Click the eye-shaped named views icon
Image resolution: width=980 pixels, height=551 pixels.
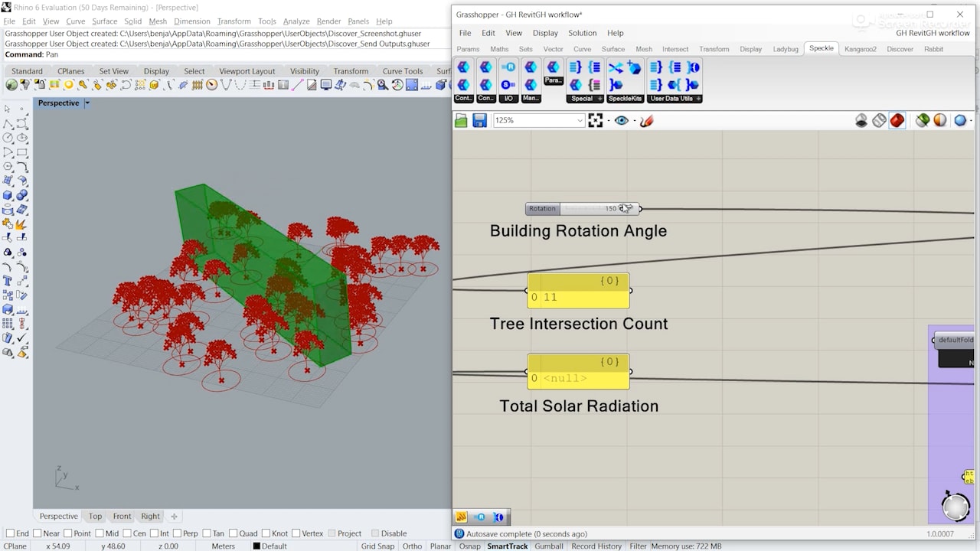pos(621,121)
